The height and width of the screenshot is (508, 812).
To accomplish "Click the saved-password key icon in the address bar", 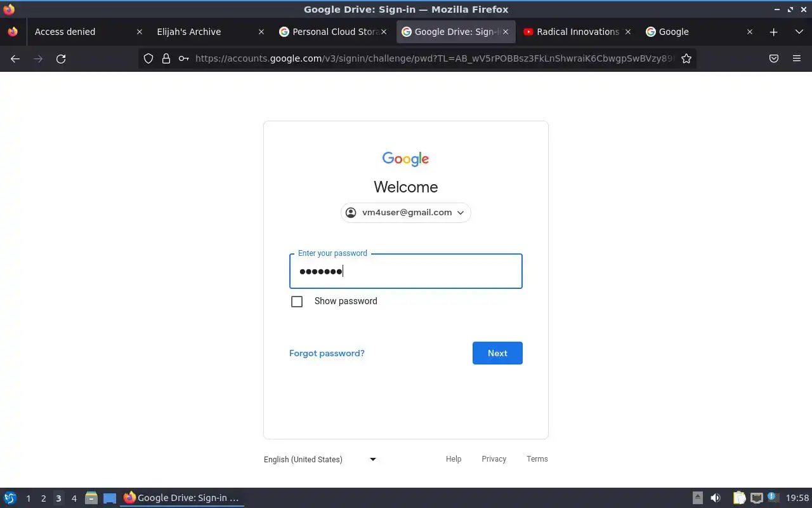I will [183, 58].
